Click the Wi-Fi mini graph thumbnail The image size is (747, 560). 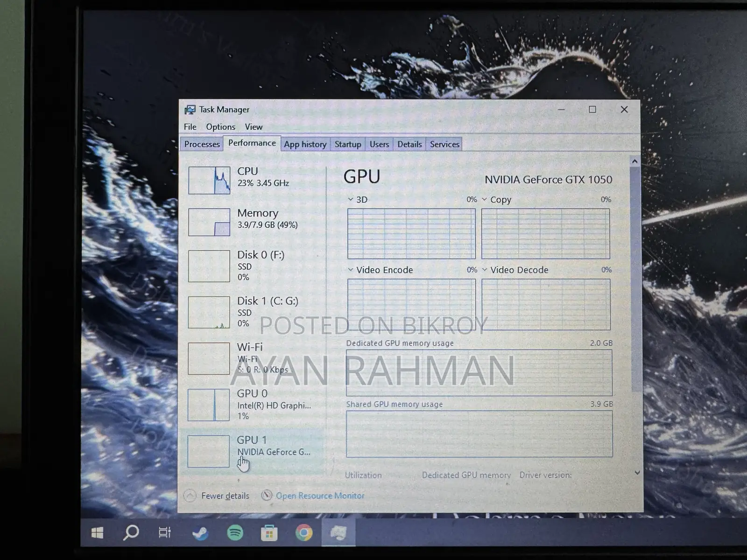pyautogui.click(x=209, y=358)
